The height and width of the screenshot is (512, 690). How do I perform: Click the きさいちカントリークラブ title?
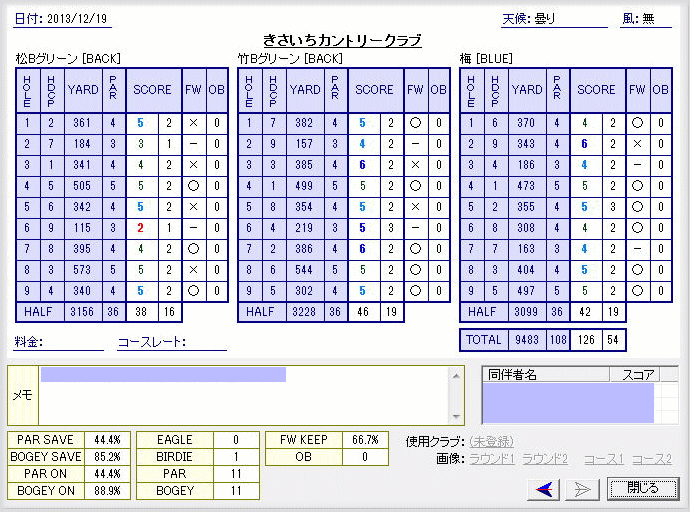tap(342, 40)
